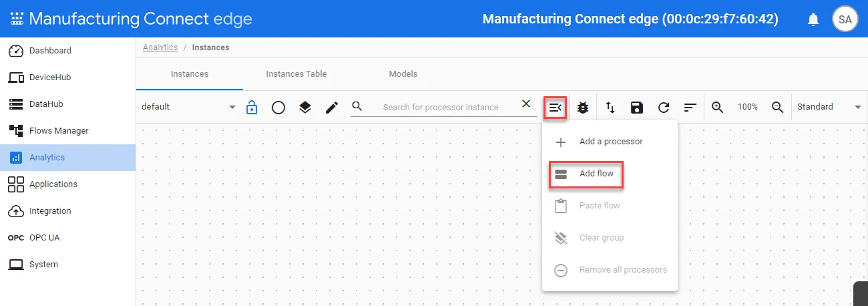Click Remove all processors menu item
This screenshot has width=868, height=306.
(610, 270)
